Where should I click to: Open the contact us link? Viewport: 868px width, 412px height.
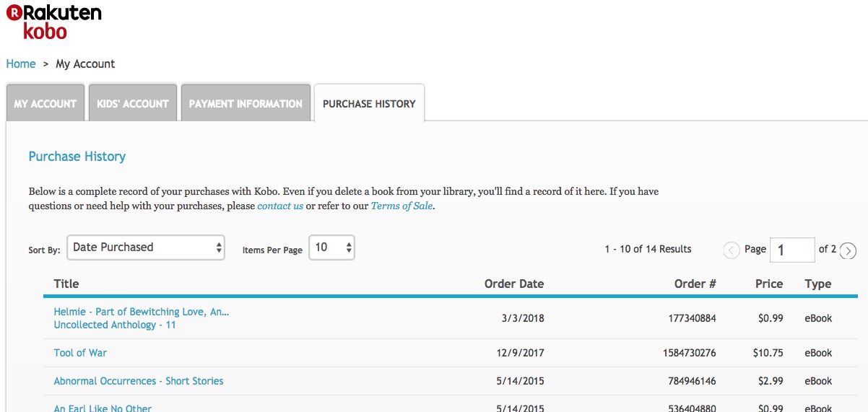280,206
